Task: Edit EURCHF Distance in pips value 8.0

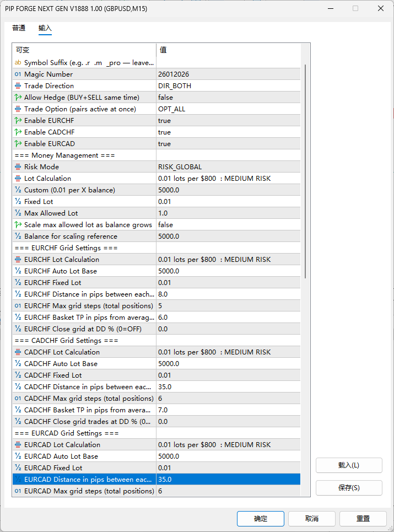Action: coord(228,294)
